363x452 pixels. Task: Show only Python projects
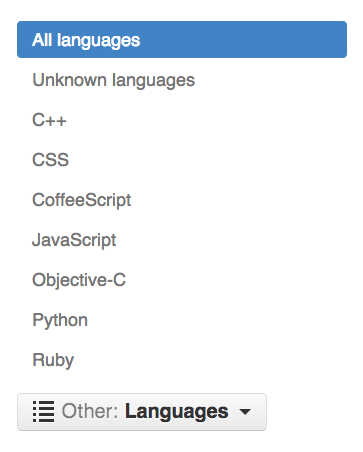tap(60, 320)
